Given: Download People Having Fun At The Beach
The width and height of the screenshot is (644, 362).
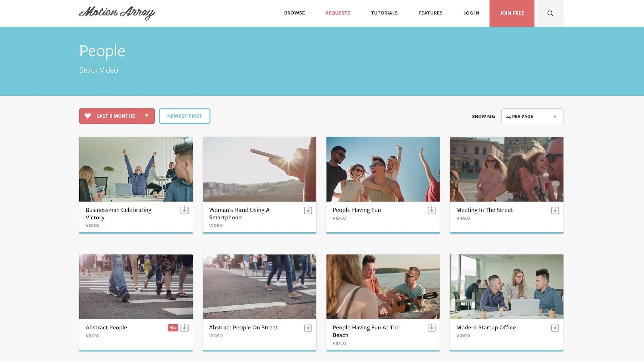Looking at the screenshot, I should [x=432, y=328].
